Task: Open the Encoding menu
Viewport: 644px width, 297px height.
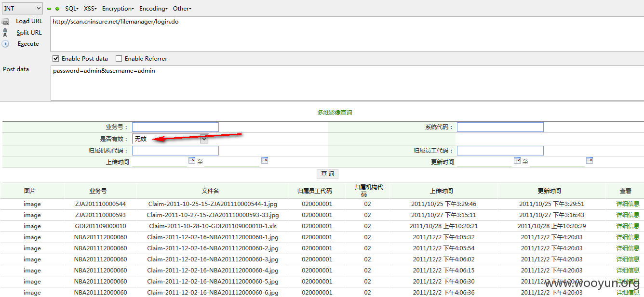Action: pos(153,9)
